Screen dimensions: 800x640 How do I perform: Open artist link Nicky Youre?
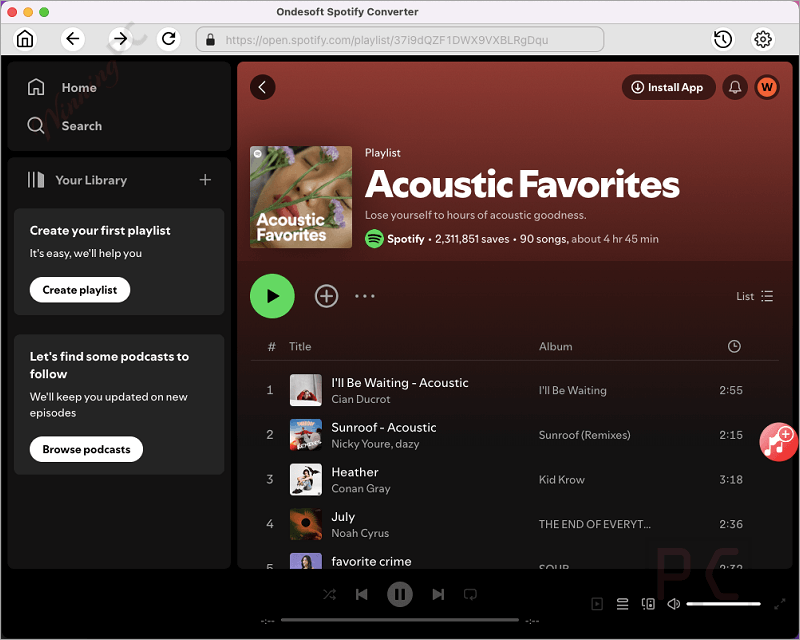(358, 444)
